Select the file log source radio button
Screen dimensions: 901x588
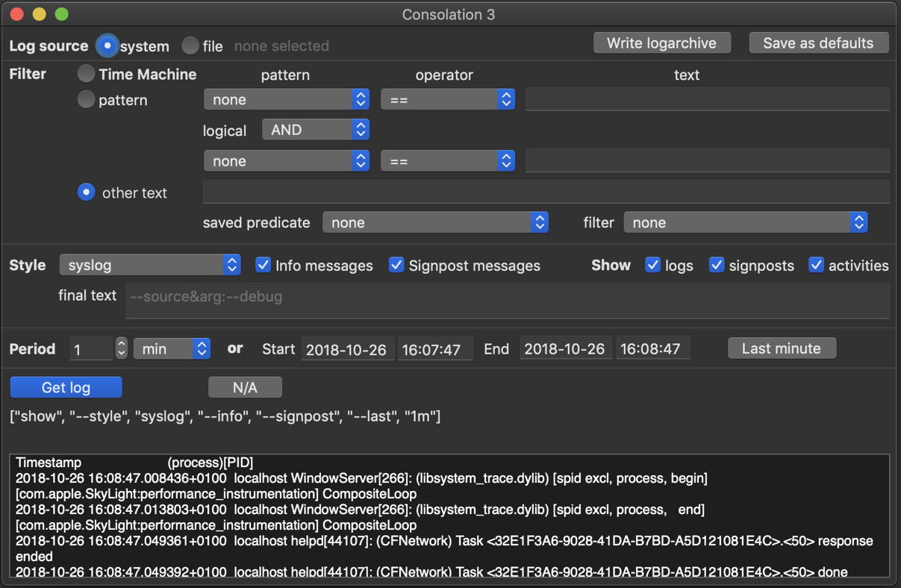click(191, 46)
